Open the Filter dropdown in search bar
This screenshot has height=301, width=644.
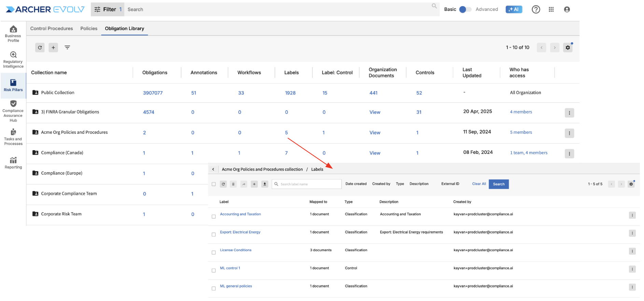pyautogui.click(x=107, y=10)
